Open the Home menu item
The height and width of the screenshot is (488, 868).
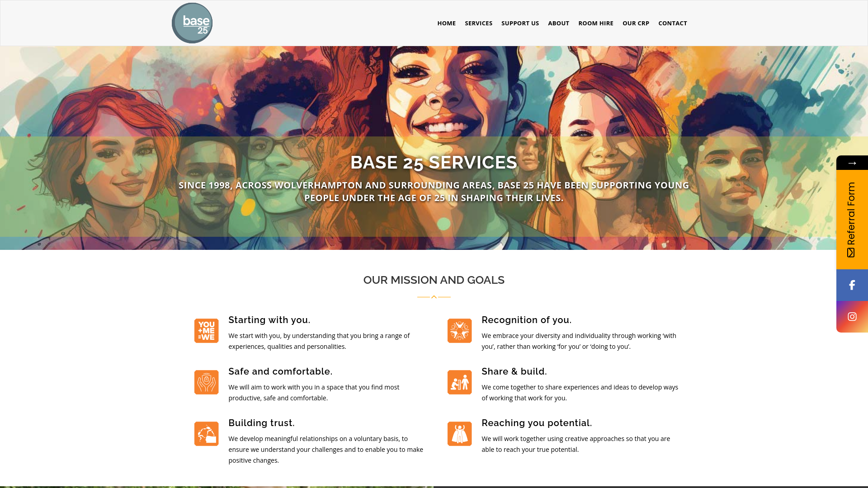click(x=446, y=23)
